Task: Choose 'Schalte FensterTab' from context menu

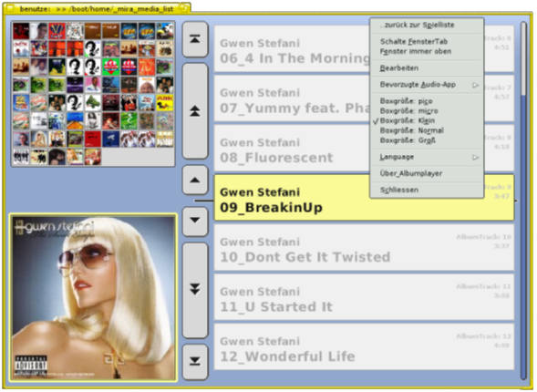Action: pyautogui.click(x=427, y=41)
